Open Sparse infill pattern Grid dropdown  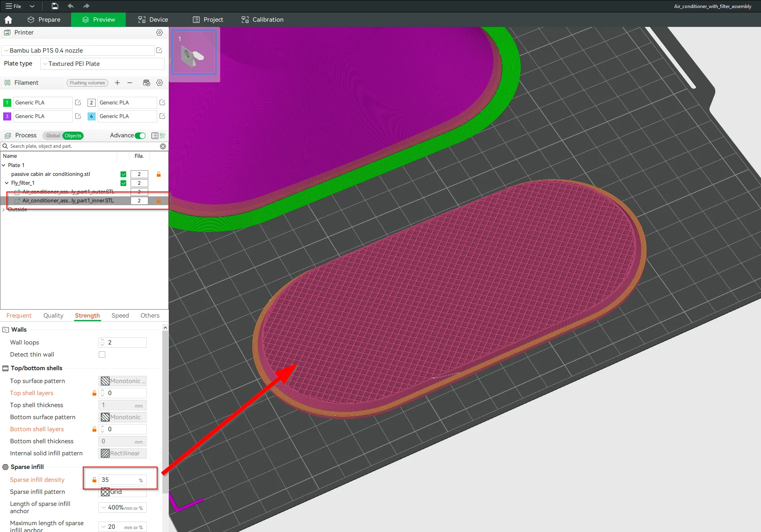123,492
